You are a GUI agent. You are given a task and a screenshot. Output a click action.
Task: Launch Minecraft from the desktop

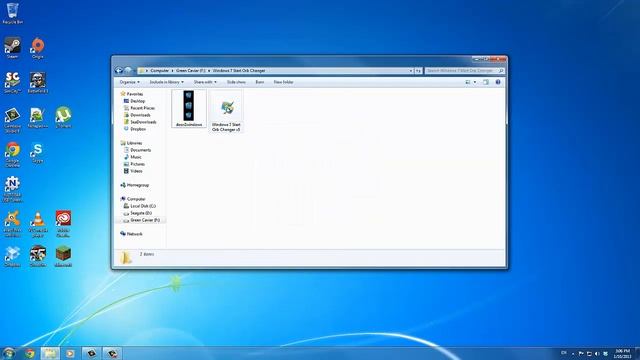coord(63,256)
